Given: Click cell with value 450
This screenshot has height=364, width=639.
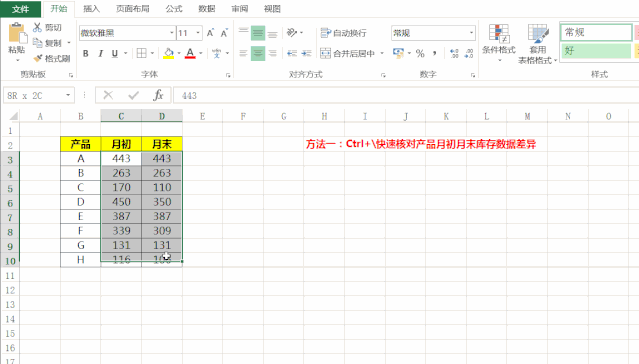Looking at the screenshot, I should coord(121,202).
